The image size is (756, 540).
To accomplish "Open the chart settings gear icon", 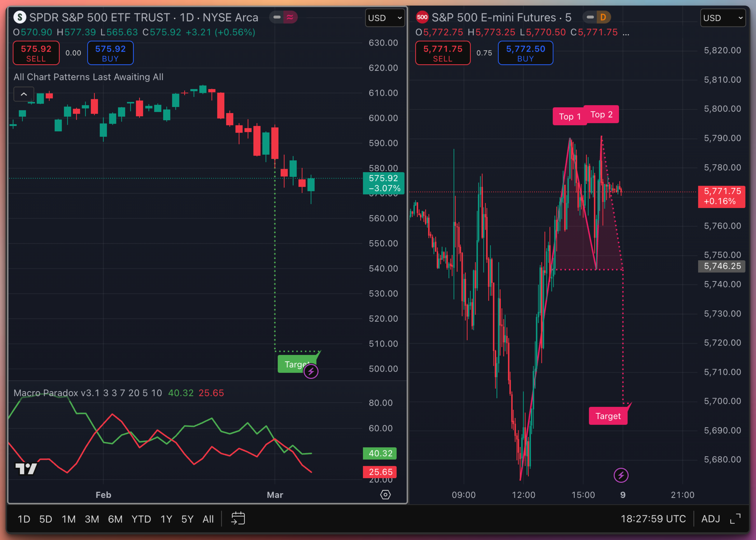I will tap(385, 495).
